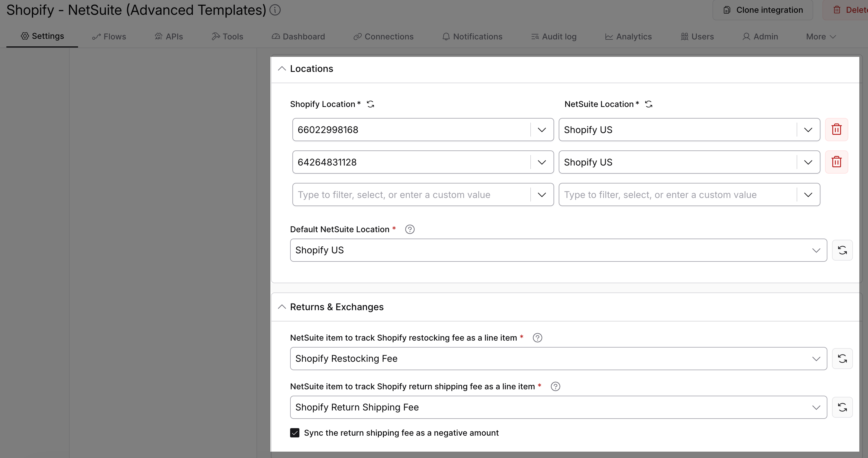This screenshot has height=458, width=868.
Task: Go to the APIs tab
Action: tap(169, 37)
